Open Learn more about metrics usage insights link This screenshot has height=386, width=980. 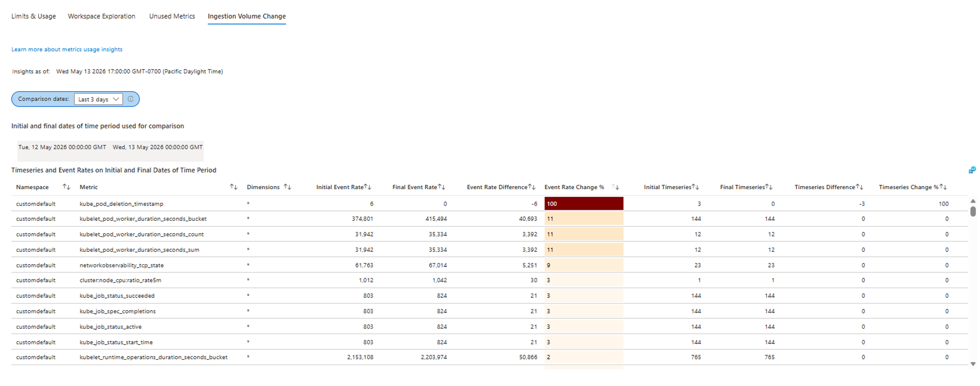pyautogui.click(x=67, y=49)
